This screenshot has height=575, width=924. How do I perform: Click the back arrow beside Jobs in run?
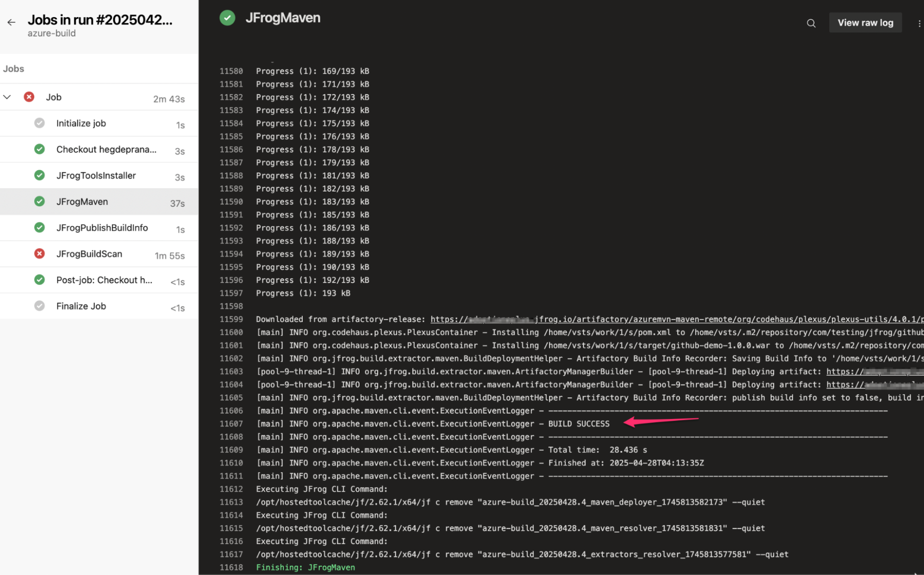(x=11, y=22)
